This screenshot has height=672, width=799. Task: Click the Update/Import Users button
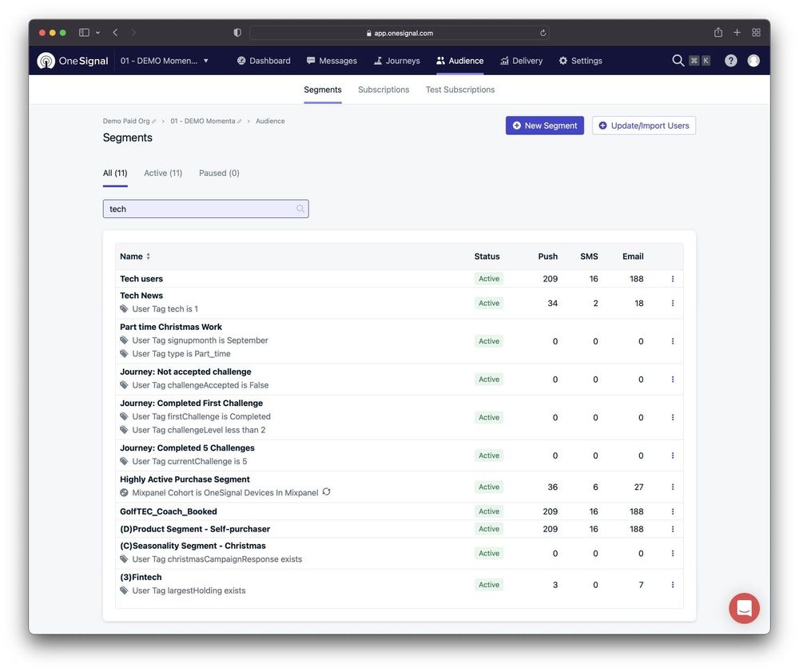tap(644, 125)
